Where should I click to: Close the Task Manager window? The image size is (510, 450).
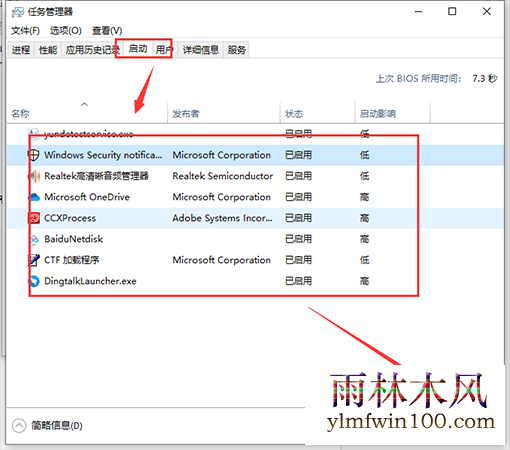pyautogui.click(x=487, y=12)
